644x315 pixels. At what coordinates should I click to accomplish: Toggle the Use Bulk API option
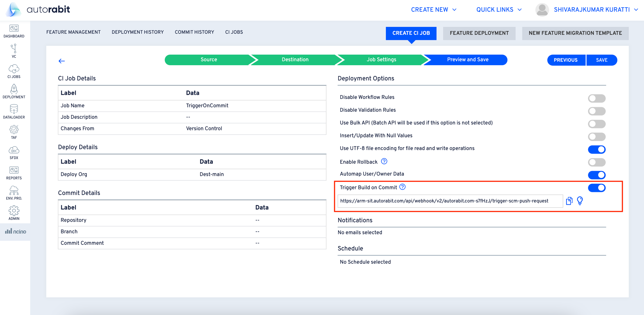coord(596,124)
